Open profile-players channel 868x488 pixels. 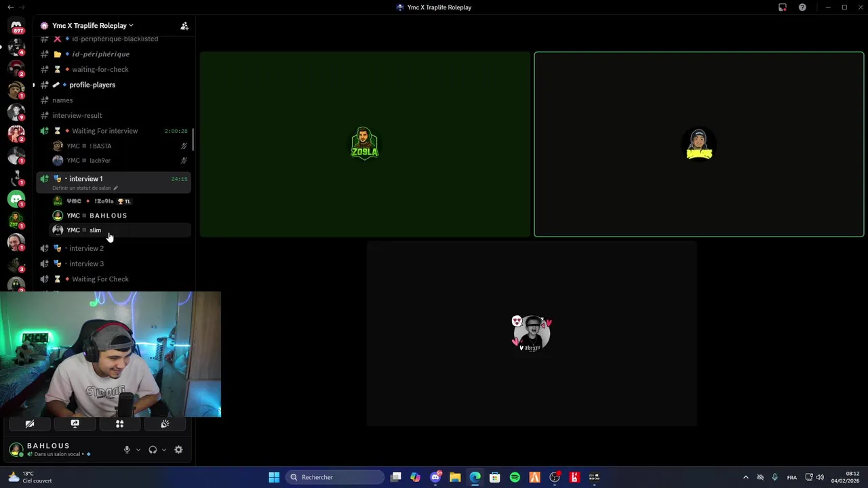coord(114,85)
